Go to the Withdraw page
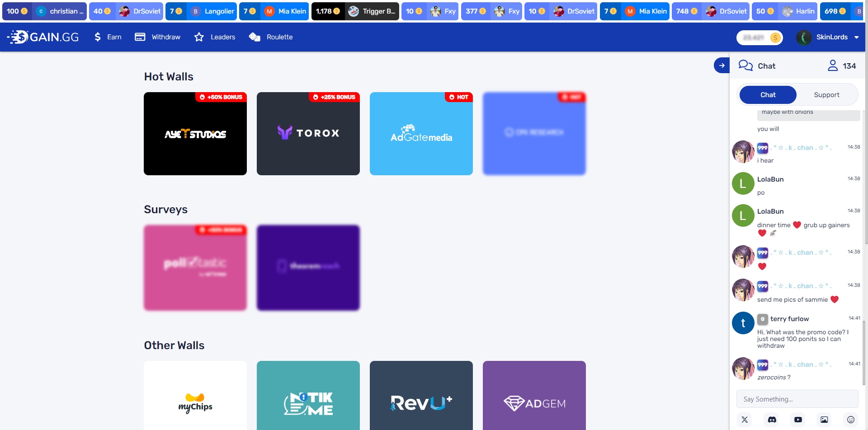This screenshot has height=430, width=868. (x=157, y=37)
